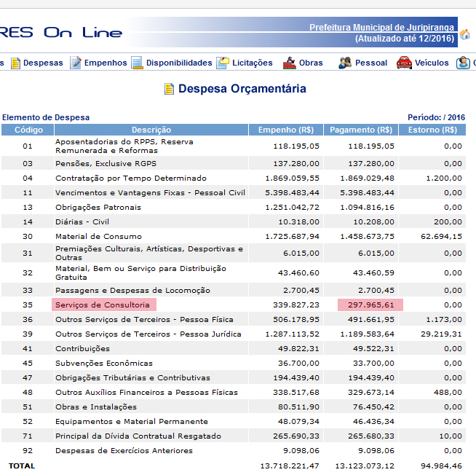
Task: Click total Estorno value 94.984,46
Action: coord(441,466)
